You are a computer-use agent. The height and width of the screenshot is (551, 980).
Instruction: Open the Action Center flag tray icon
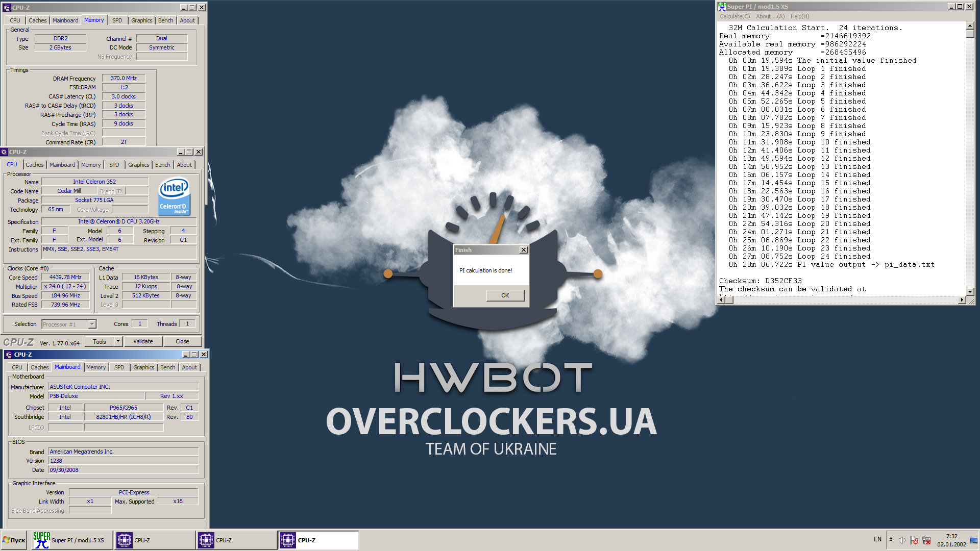914,540
